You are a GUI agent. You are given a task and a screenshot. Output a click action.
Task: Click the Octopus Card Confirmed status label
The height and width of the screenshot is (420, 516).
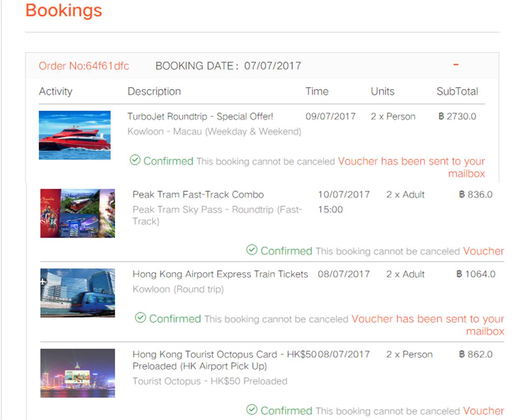coord(286,411)
